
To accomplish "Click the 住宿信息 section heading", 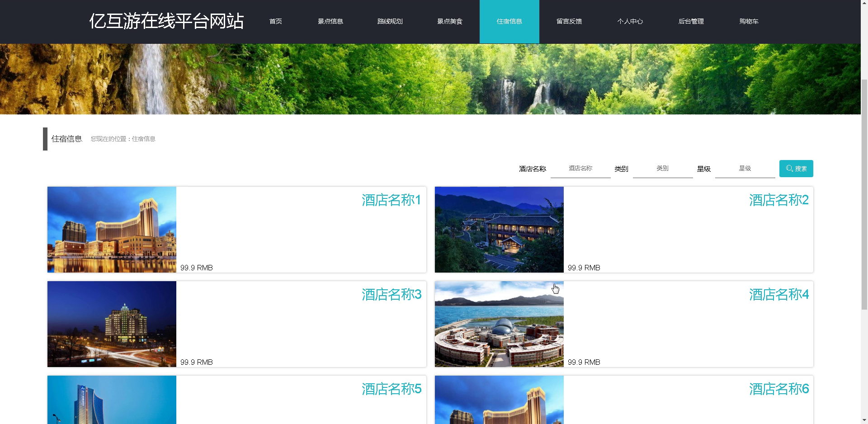I will point(66,139).
